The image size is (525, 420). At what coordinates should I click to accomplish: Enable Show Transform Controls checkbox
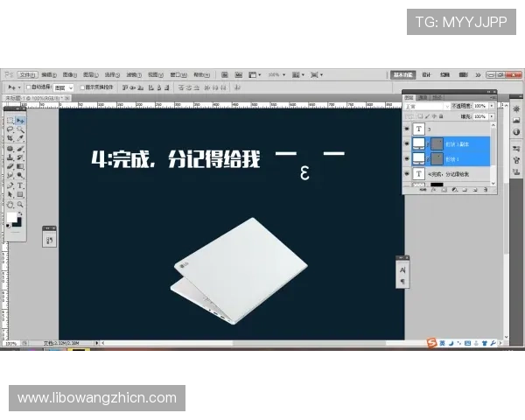pos(82,87)
